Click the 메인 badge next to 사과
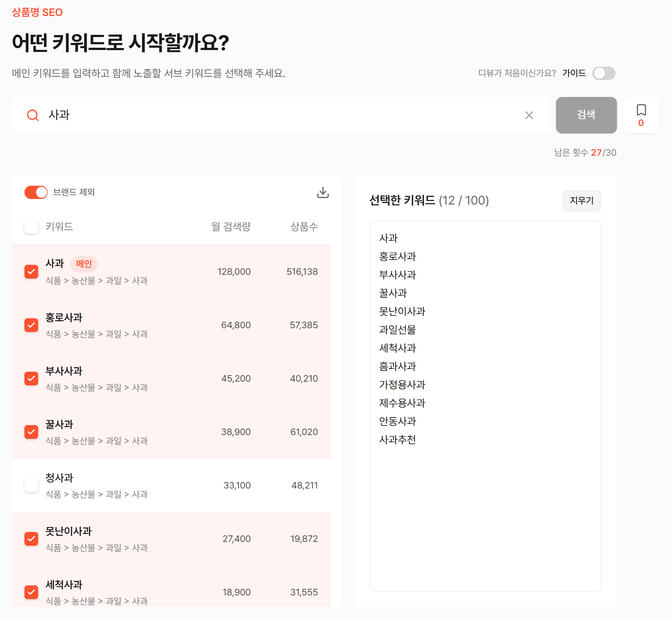The image size is (672, 619). point(84,264)
